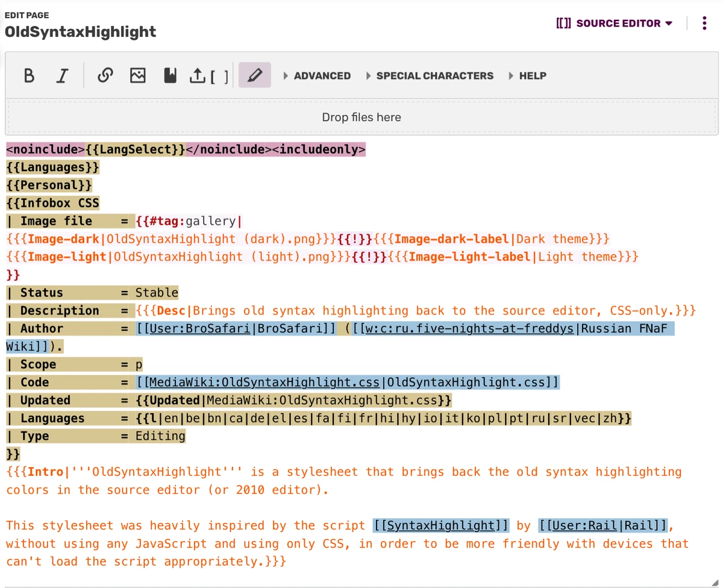Viewport: 723px width, 588px height.
Task: Click the SyntaxHighlight script link
Action: pos(440,525)
